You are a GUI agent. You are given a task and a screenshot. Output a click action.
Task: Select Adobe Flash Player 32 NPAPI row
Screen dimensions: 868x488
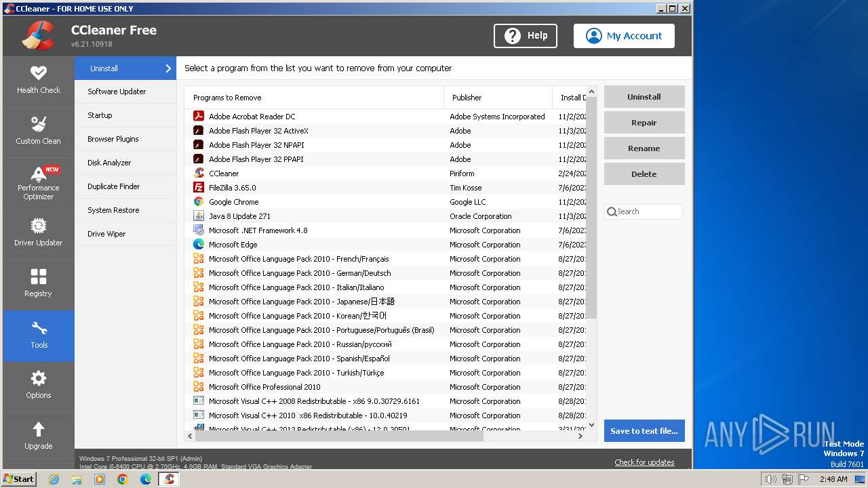385,144
